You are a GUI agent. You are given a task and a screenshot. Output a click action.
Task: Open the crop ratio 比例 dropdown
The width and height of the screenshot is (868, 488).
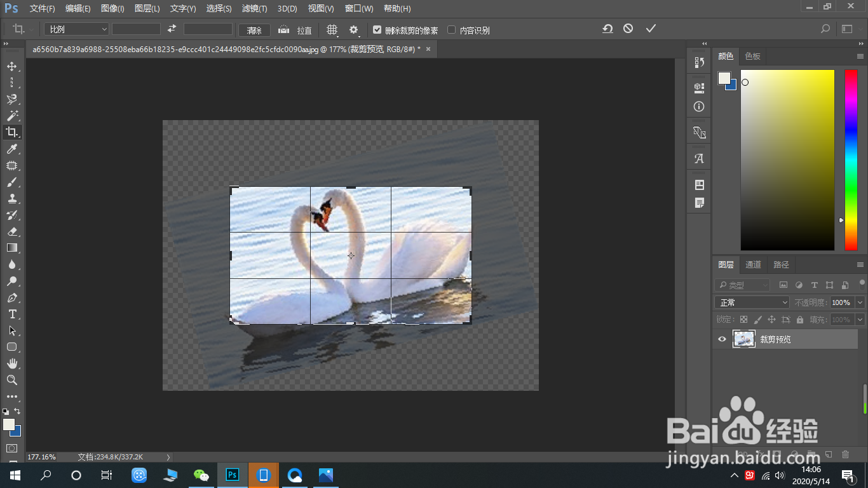[76, 29]
